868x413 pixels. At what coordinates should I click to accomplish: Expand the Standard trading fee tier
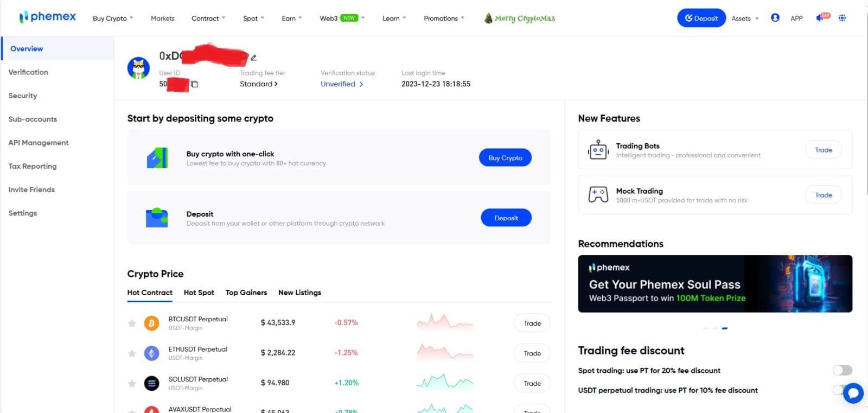pyautogui.click(x=259, y=84)
